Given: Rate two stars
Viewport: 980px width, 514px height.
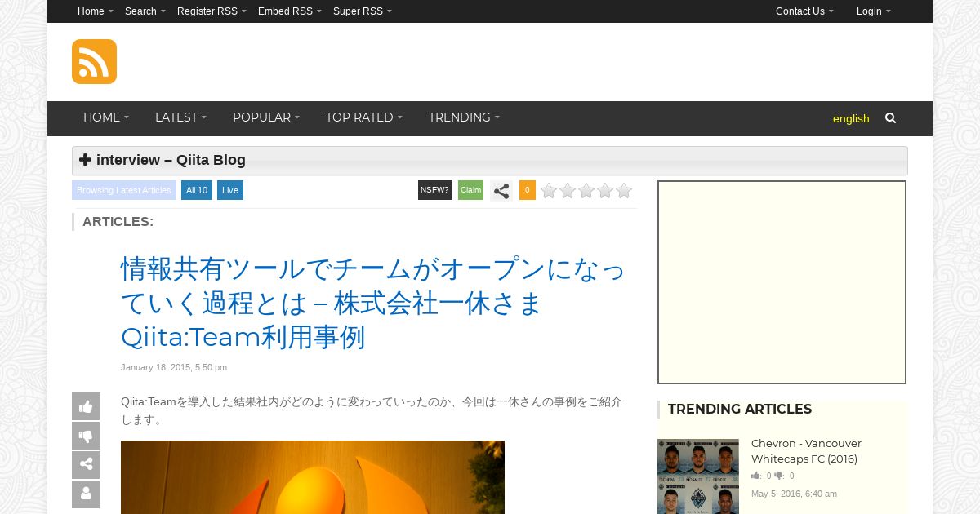Looking at the screenshot, I should [568, 191].
